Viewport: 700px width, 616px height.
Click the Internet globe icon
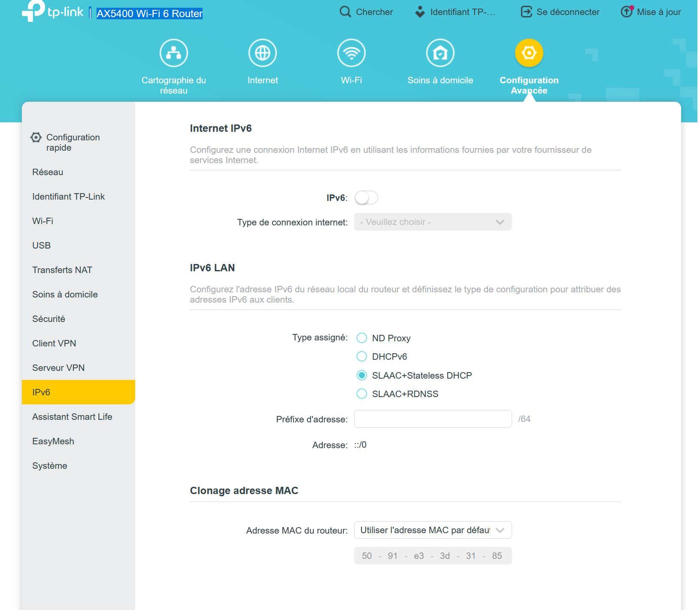(x=262, y=53)
